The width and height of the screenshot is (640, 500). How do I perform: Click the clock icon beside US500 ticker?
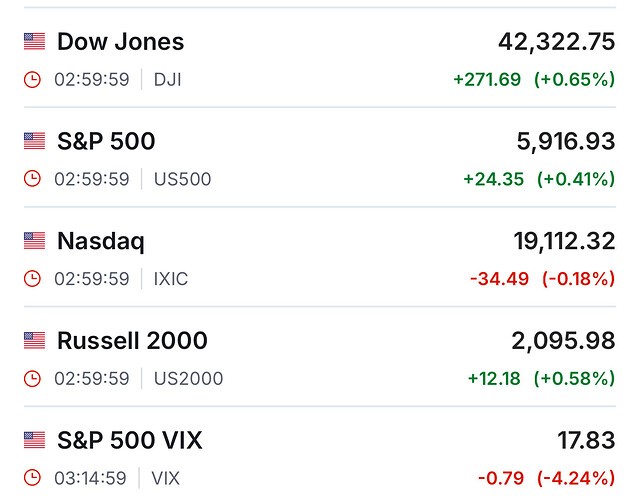[33, 179]
